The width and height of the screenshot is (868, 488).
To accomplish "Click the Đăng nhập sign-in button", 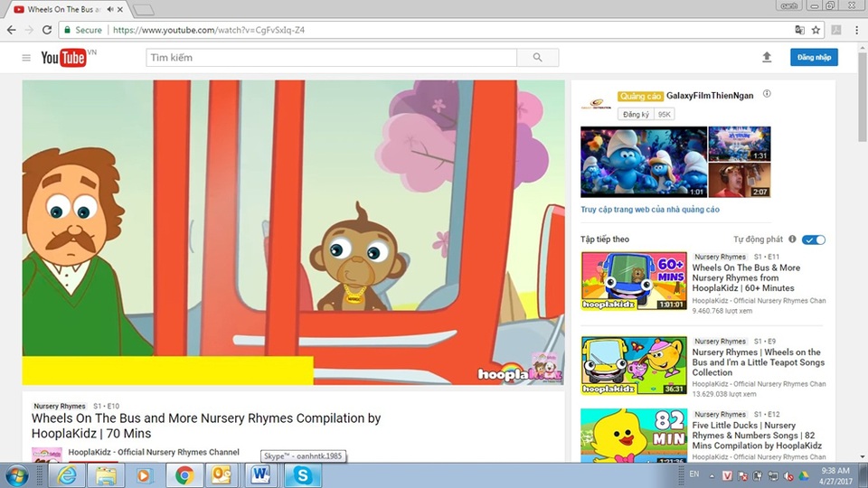I will click(x=814, y=57).
